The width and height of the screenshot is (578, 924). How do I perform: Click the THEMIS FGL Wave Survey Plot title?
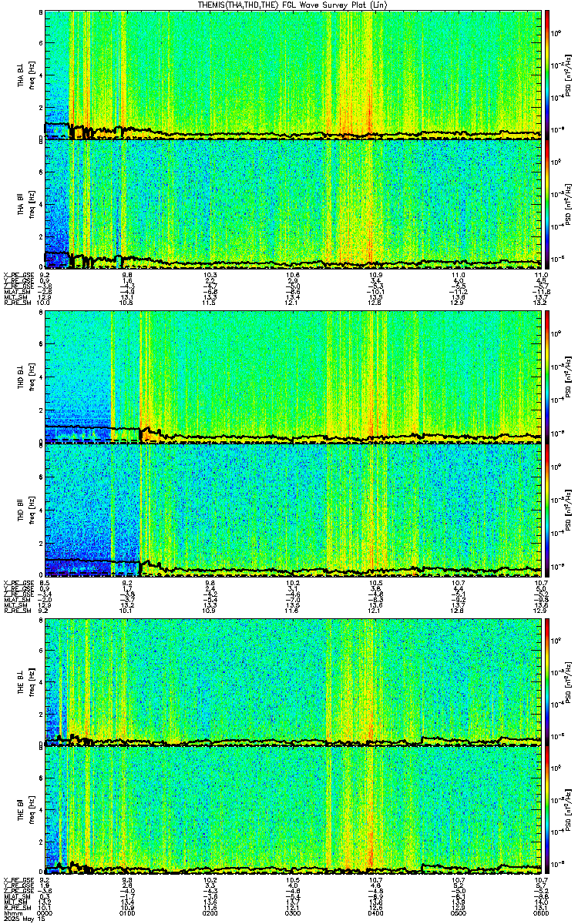(291, 5)
